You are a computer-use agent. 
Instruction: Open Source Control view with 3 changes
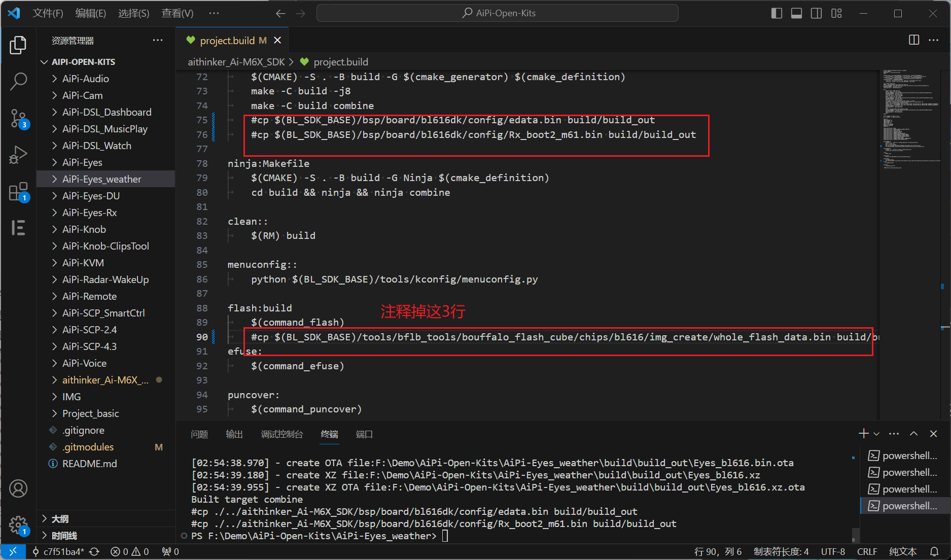point(18,118)
